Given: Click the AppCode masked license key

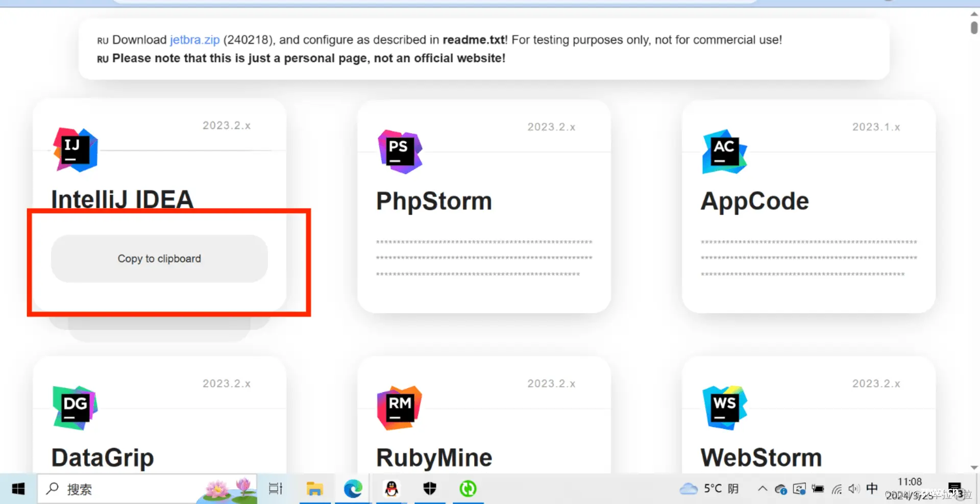Looking at the screenshot, I should point(809,258).
